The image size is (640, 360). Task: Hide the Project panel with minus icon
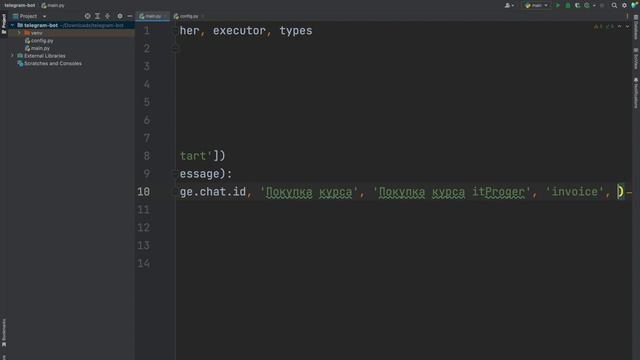(130, 16)
